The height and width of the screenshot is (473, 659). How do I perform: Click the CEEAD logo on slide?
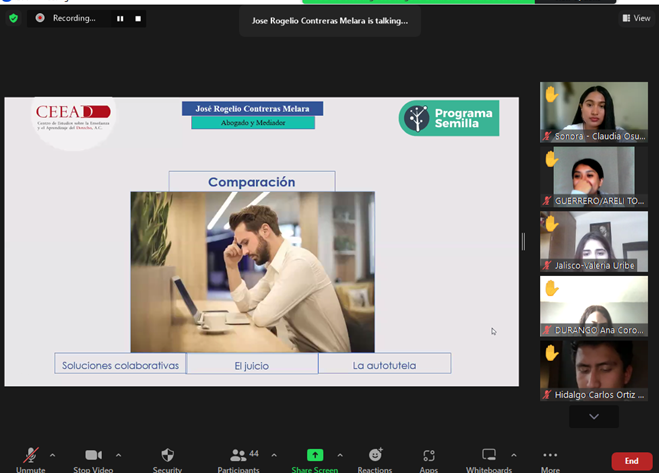(73, 117)
